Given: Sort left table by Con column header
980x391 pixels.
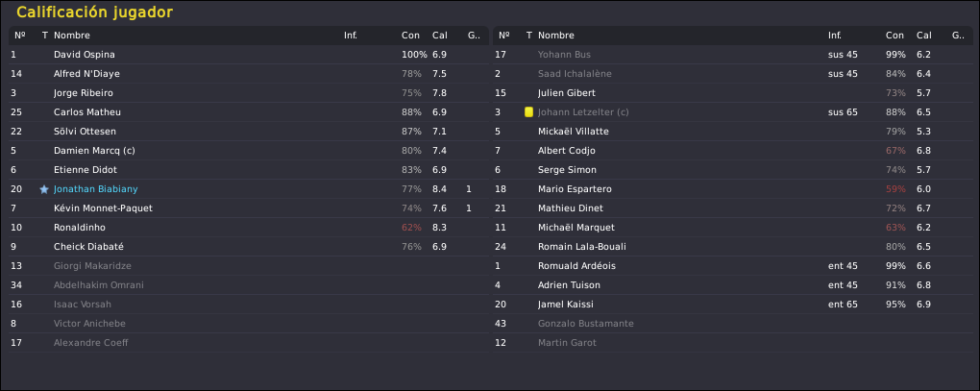Looking at the screenshot, I should 410,36.
